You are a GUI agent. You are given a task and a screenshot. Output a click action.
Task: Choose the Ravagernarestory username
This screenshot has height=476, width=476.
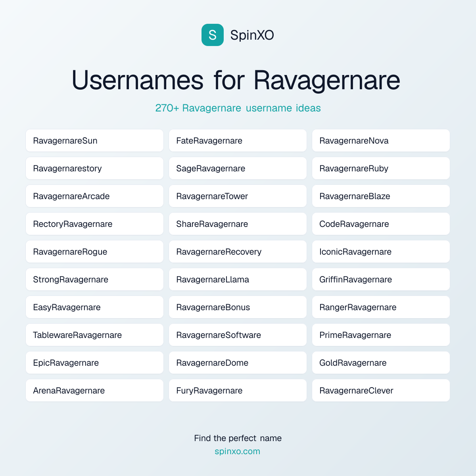click(x=94, y=168)
